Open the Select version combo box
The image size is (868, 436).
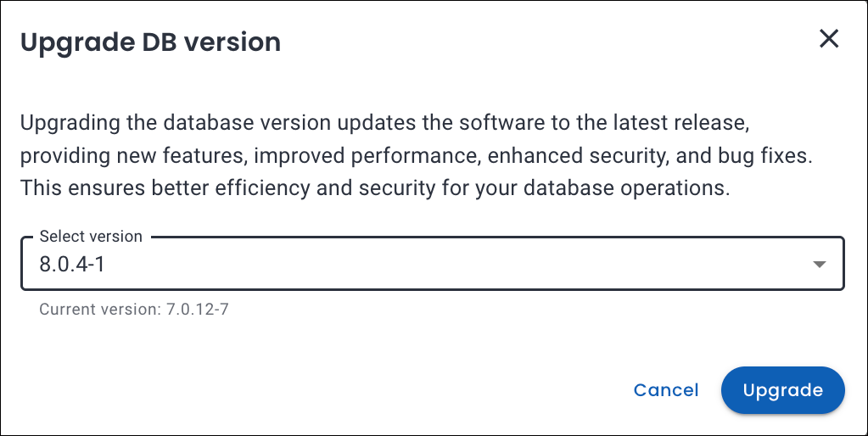point(432,265)
